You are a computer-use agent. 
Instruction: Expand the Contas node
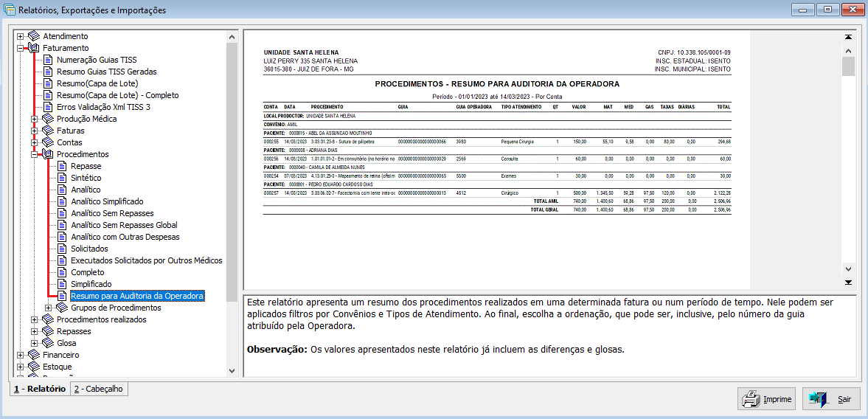tap(35, 142)
